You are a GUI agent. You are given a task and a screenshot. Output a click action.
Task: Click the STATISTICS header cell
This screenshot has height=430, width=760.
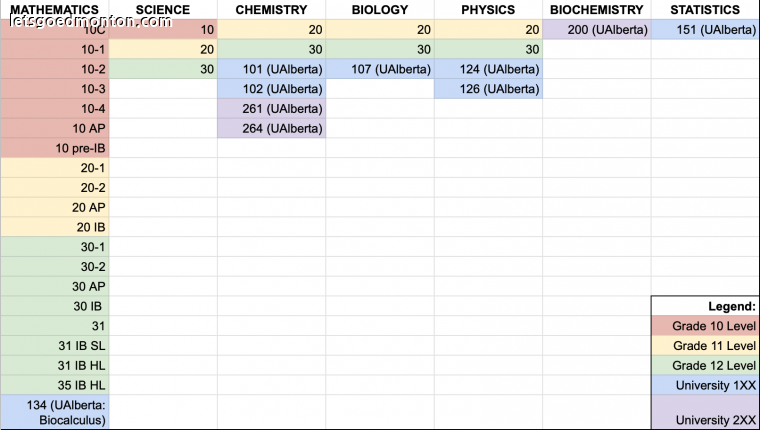pos(705,10)
